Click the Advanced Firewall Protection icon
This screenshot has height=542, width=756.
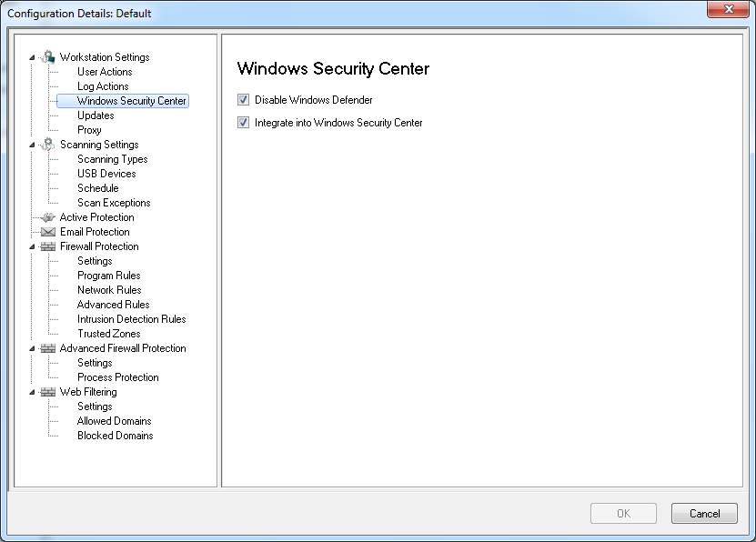(x=48, y=348)
